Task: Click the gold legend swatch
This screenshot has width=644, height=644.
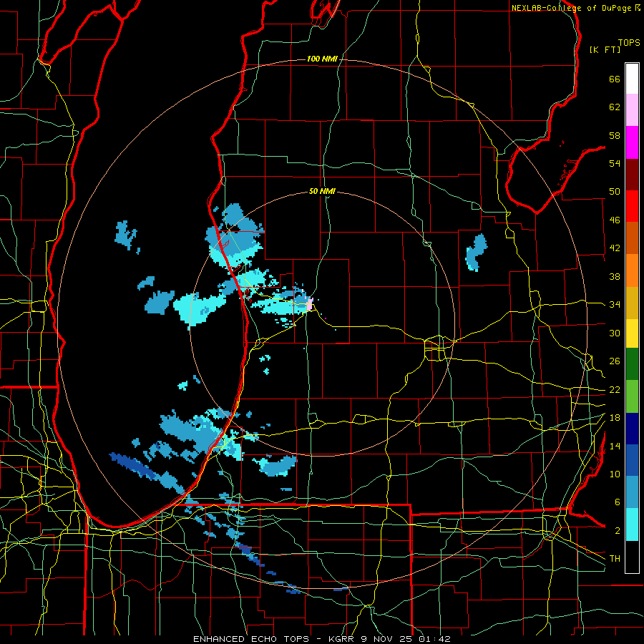Action: [x=632, y=302]
